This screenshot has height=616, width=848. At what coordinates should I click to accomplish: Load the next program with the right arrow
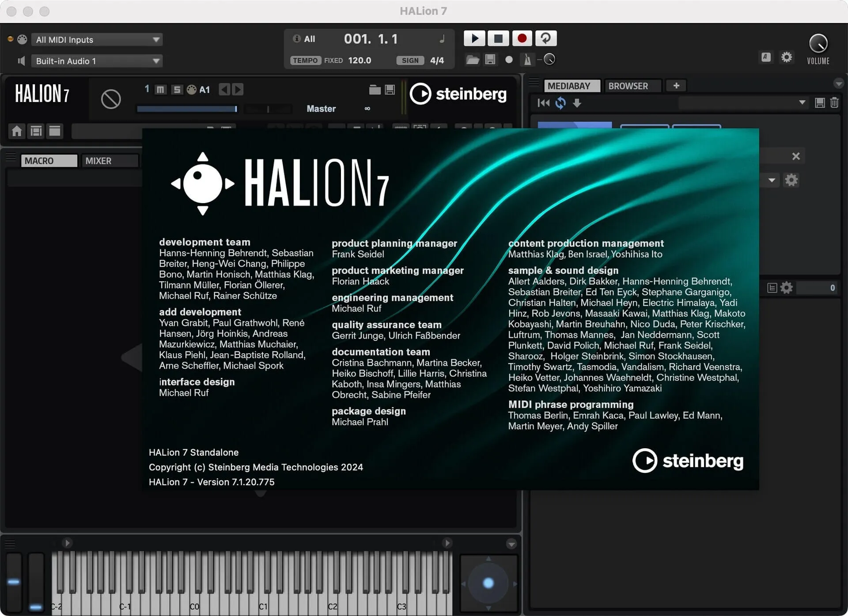[x=238, y=90]
